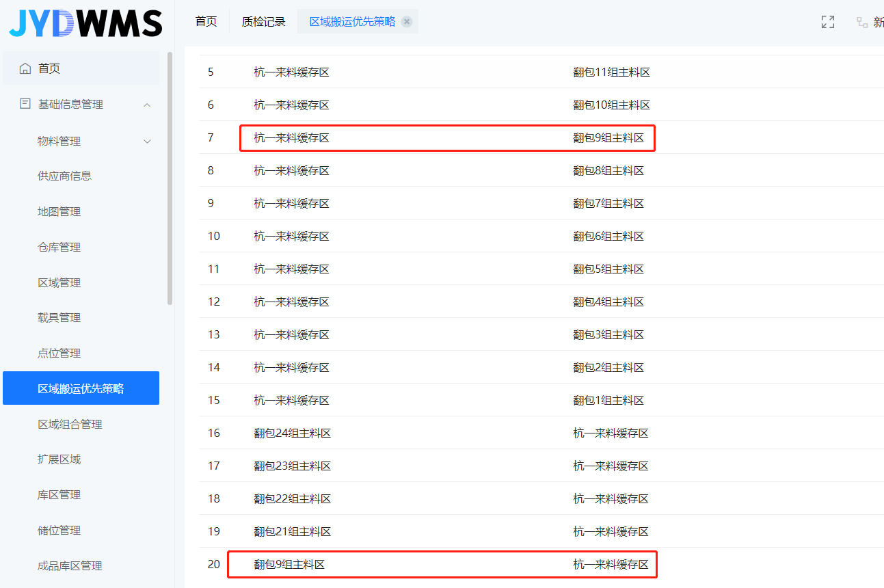Click 翻包21组主料区 cell
Screen dimensions: 884x588
click(293, 531)
